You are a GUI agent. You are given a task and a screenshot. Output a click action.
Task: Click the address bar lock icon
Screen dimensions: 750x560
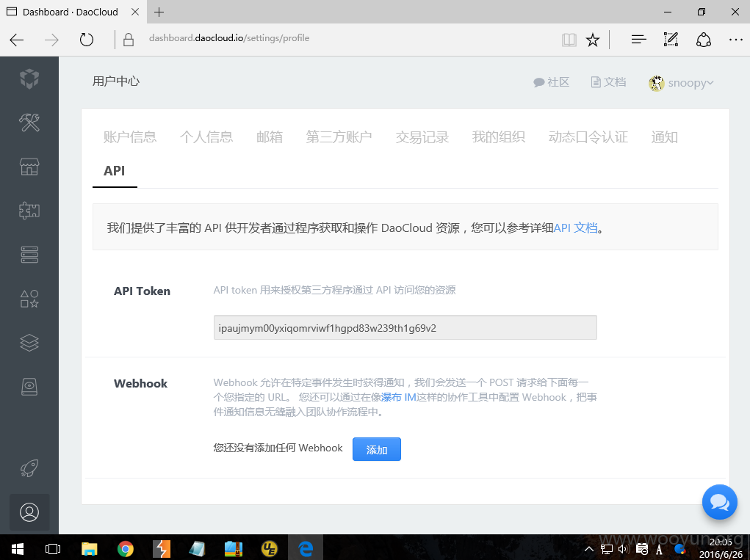(x=129, y=39)
